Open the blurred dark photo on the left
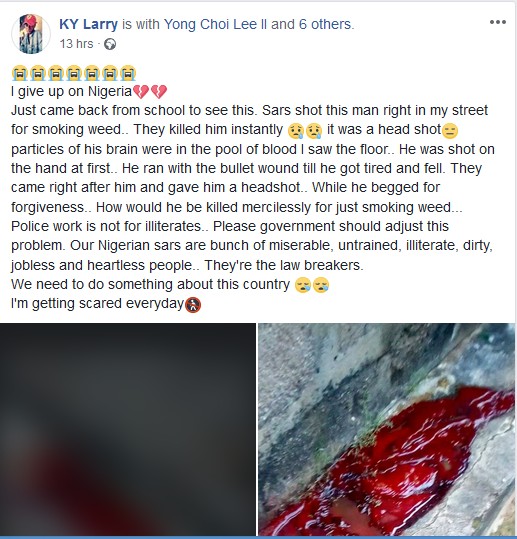This screenshot has width=517, height=539. click(128, 429)
